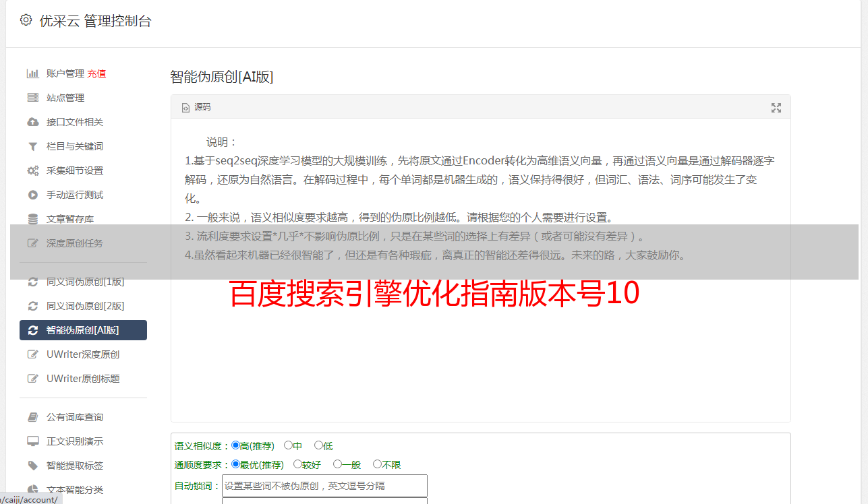Image resolution: width=868 pixels, height=504 pixels.
Task: Click the paragraph starting 1.基于seq2seq深度学习模型
Action: [x=480, y=180]
